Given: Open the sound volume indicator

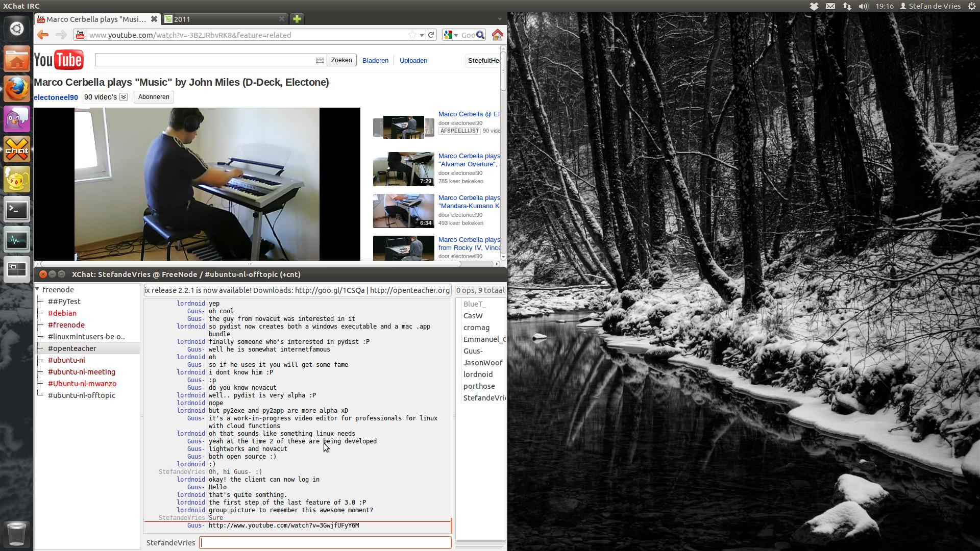Looking at the screenshot, I should click(863, 6).
